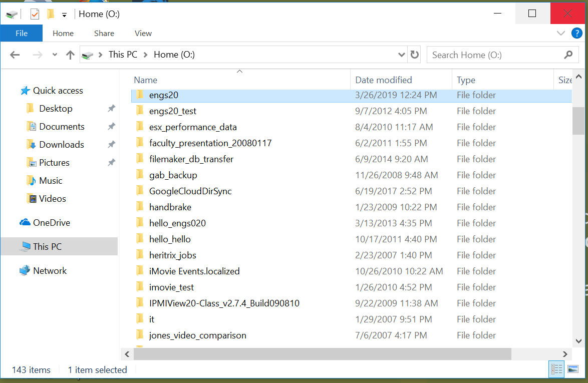Viewport: 588px width, 383px height.
Task: Click the pin icon next to Downloads
Action: (111, 145)
